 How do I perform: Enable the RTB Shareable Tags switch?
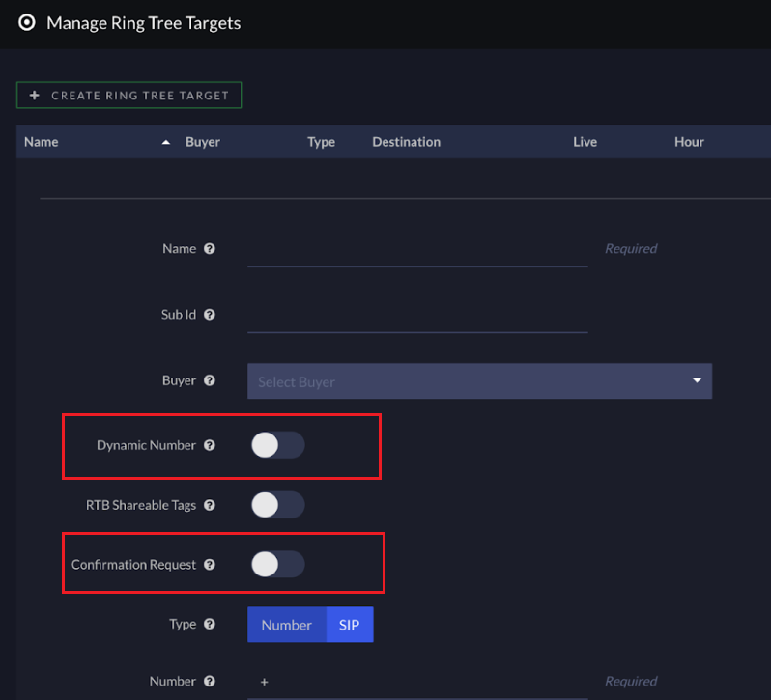pyautogui.click(x=278, y=505)
